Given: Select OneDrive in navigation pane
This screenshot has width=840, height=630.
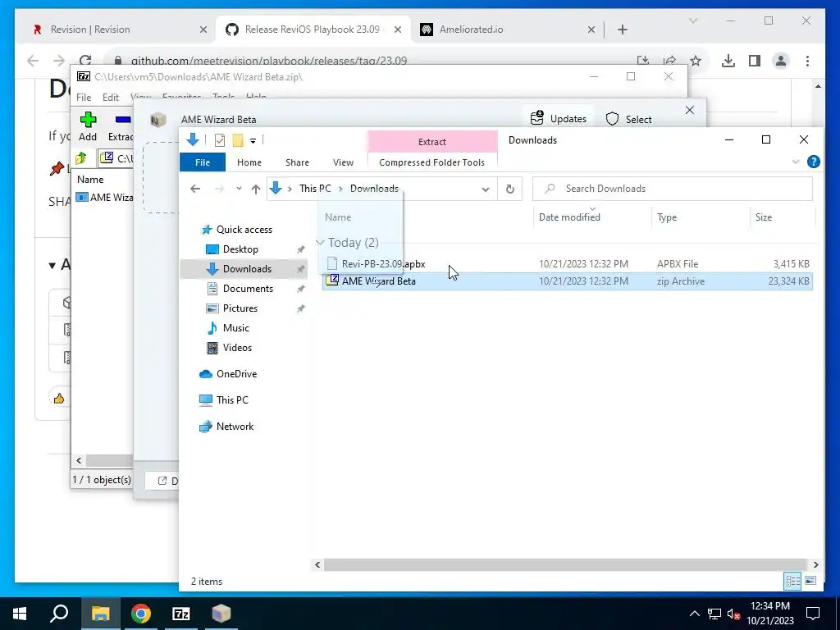Looking at the screenshot, I should tap(236, 374).
